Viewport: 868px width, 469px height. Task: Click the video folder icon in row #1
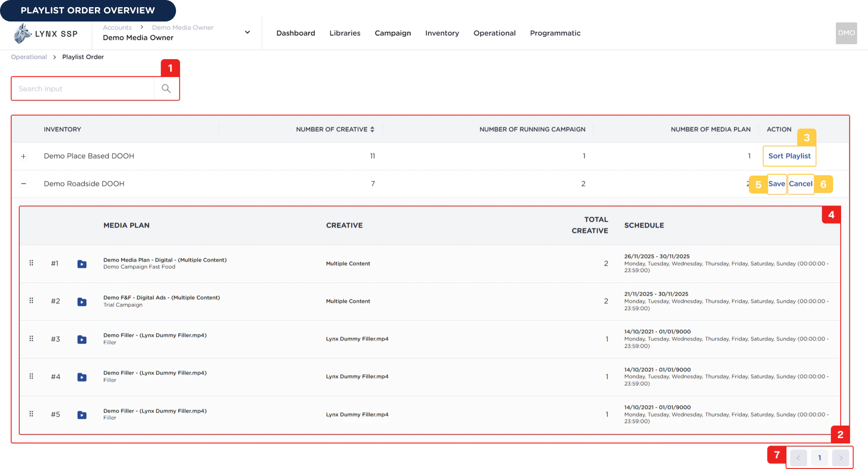82,264
